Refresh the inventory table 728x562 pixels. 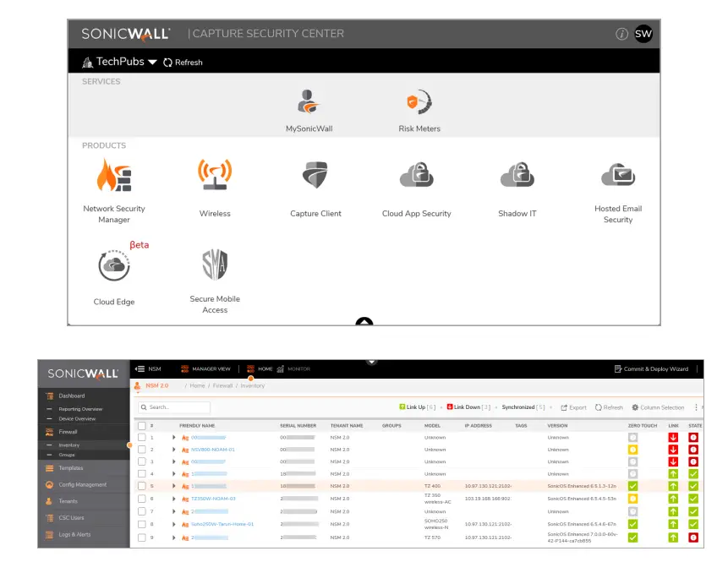[609, 407]
